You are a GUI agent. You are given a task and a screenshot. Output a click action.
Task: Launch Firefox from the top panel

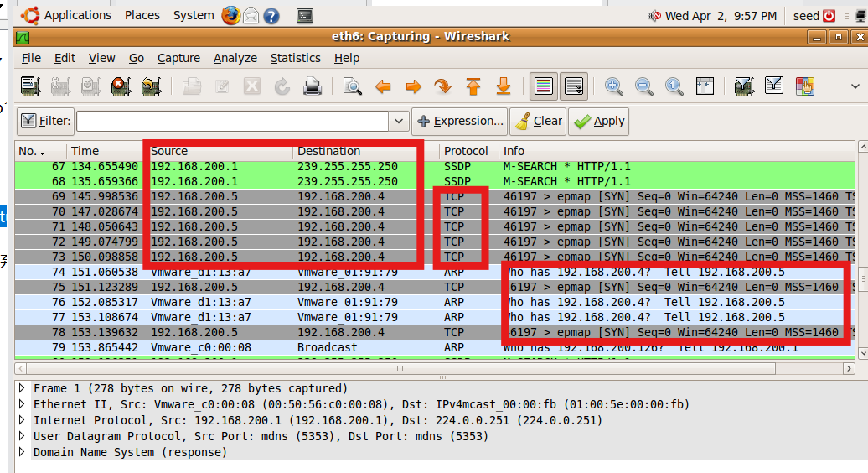(231, 15)
